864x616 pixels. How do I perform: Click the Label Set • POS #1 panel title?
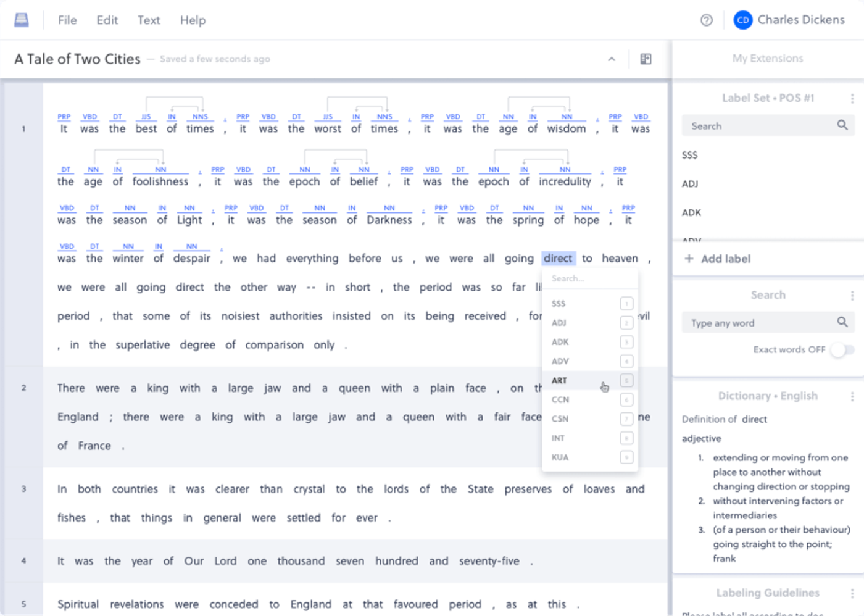(768, 98)
